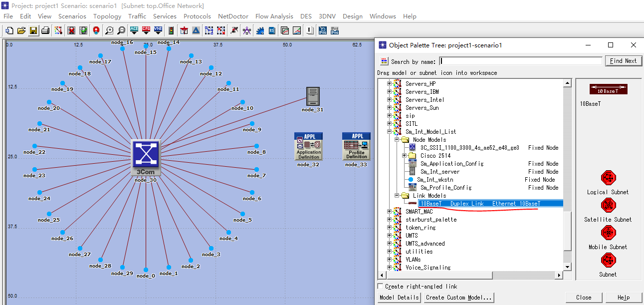Click the Find Next button
The image size is (644, 305).
coord(623,61)
